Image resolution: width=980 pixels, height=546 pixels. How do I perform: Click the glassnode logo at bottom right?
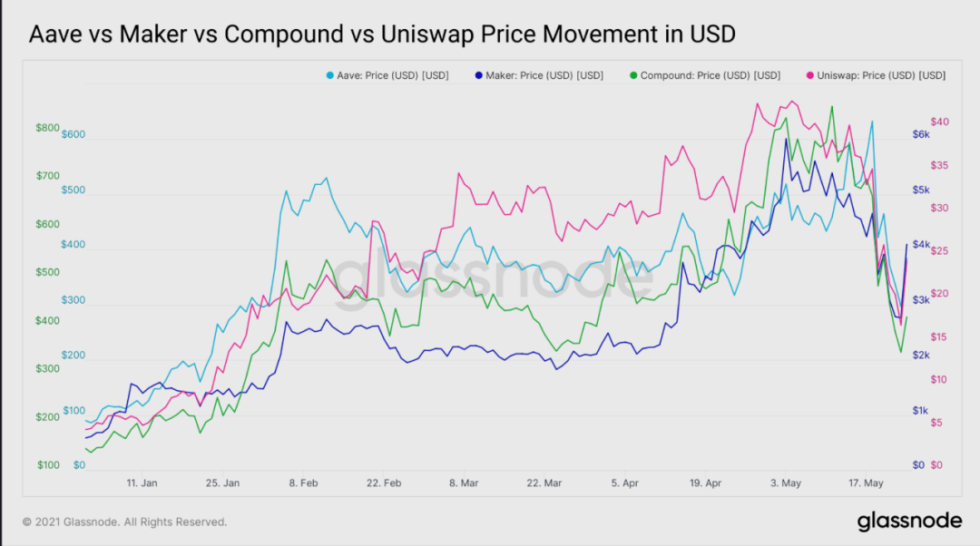(909, 521)
